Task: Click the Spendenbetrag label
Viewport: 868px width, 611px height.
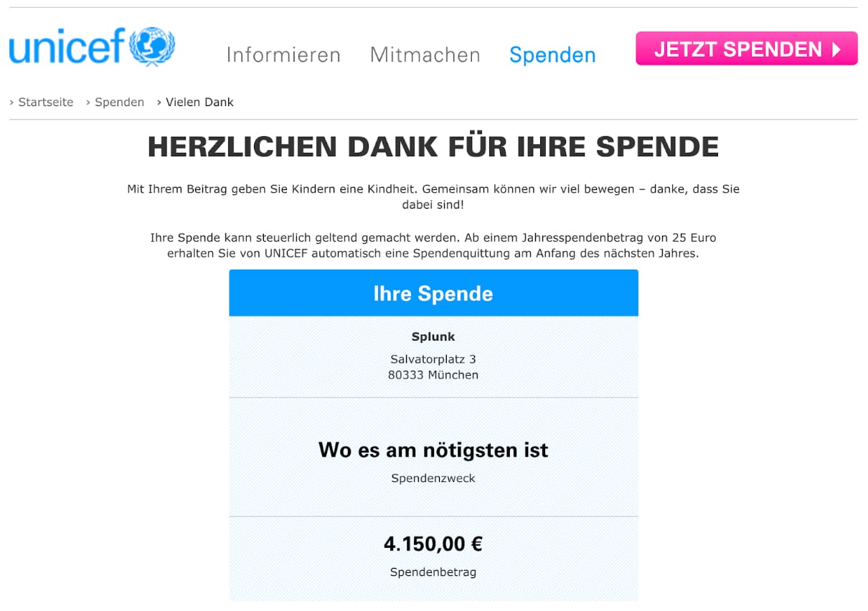Action: [x=433, y=572]
